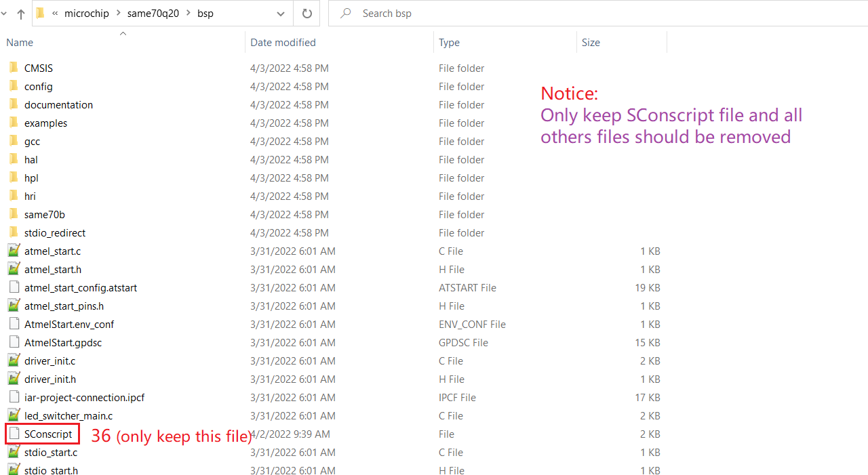The image size is (868, 475).
Task: Open the address bar history dropdown
Action: click(281, 14)
